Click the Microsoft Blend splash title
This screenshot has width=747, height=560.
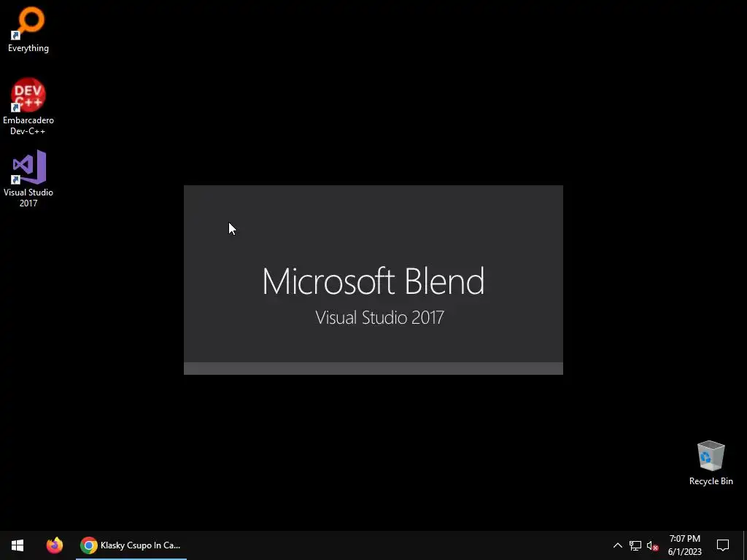coord(373,281)
